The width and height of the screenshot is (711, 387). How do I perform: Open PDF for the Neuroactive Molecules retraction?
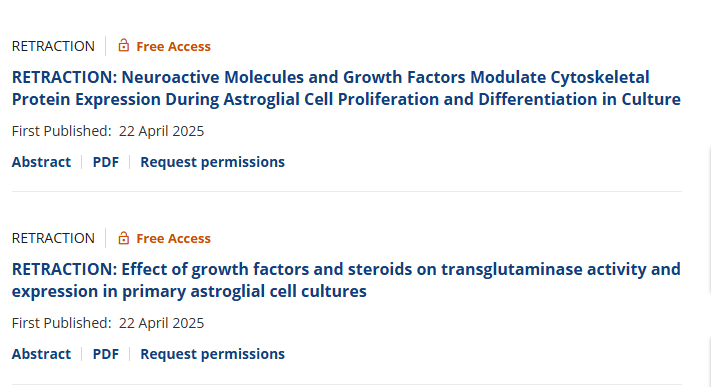pos(106,162)
